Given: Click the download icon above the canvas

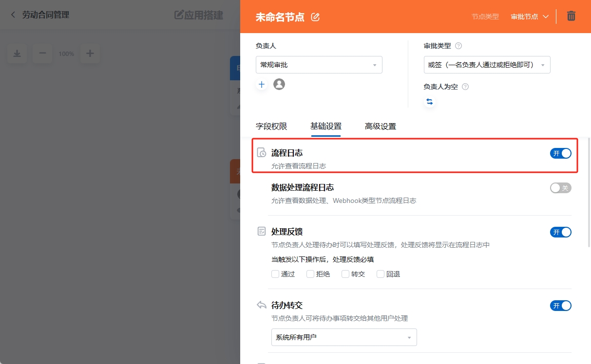Looking at the screenshot, I should tap(17, 54).
